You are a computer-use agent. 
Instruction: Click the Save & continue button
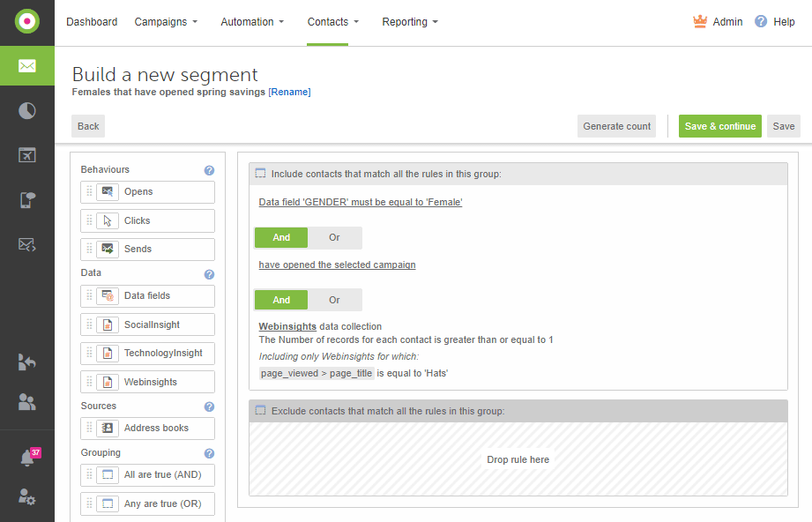[x=719, y=126]
